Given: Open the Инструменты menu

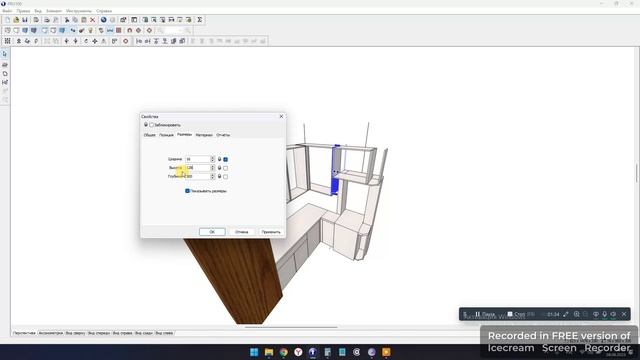Looking at the screenshot, I should coord(79,11).
